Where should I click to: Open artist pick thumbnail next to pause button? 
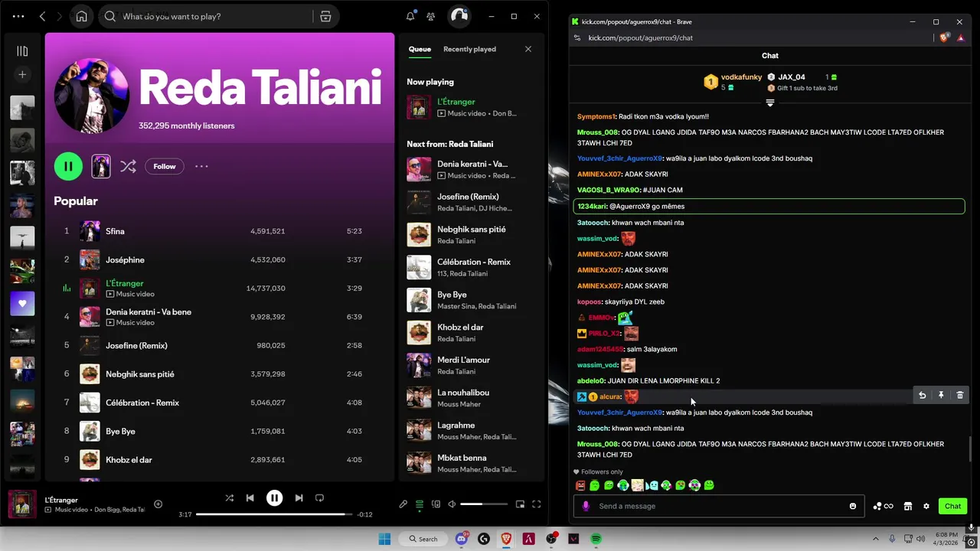pos(101,166)
